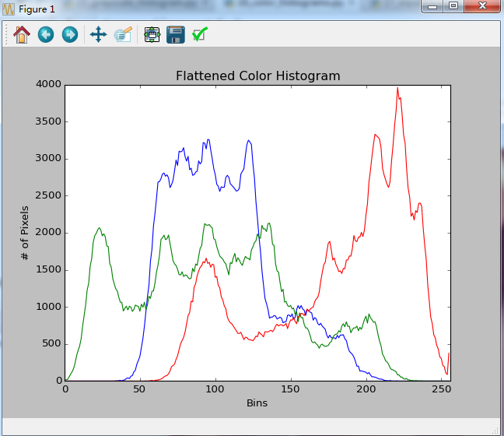Open figure options with the green checkmark icon

[x=200, y=34]
